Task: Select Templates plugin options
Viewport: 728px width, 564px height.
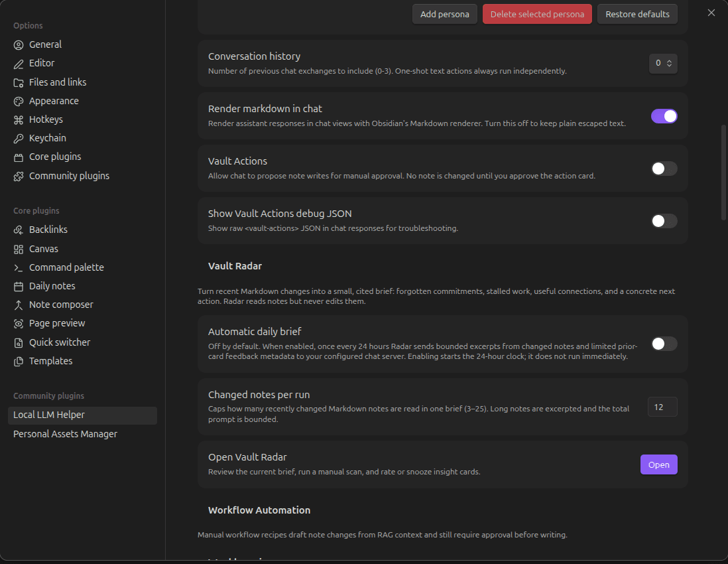Action: [83, 361]
